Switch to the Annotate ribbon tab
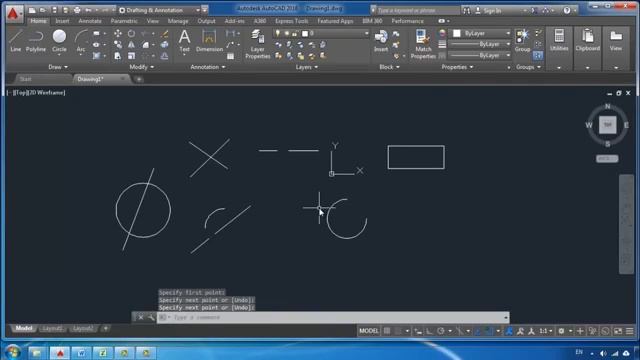 90,21
